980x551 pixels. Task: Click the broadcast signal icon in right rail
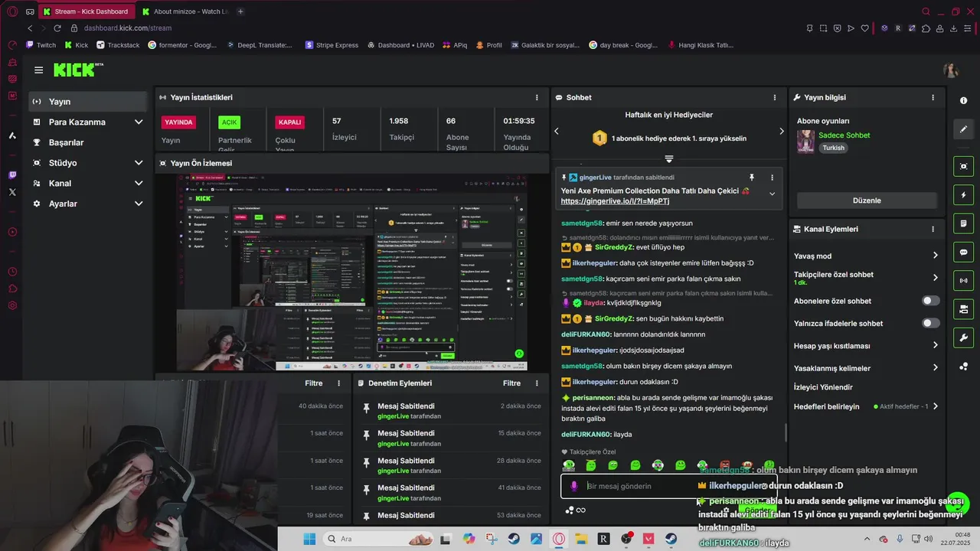(963, 281)
